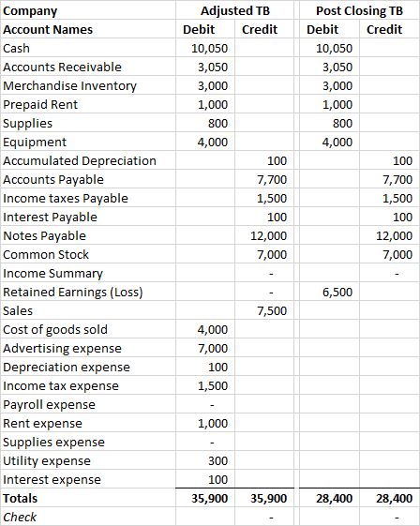Screen dimensions: 420x526
Task: Select the Cash account name cell
Action: [88, 48]
